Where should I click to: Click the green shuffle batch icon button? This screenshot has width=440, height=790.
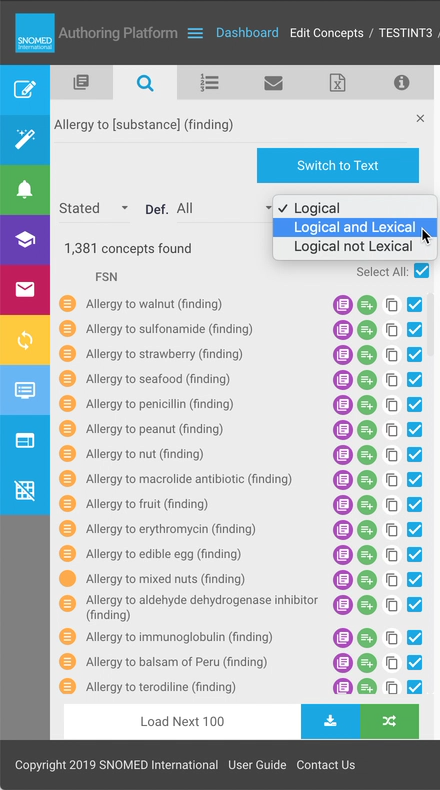click(x=389, y=721)
